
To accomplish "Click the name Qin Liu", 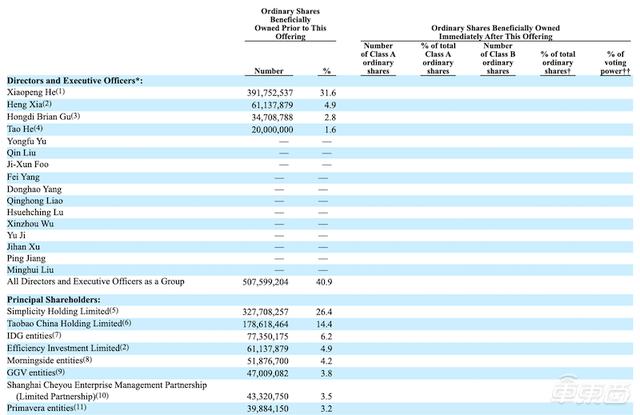I will 21,153.
